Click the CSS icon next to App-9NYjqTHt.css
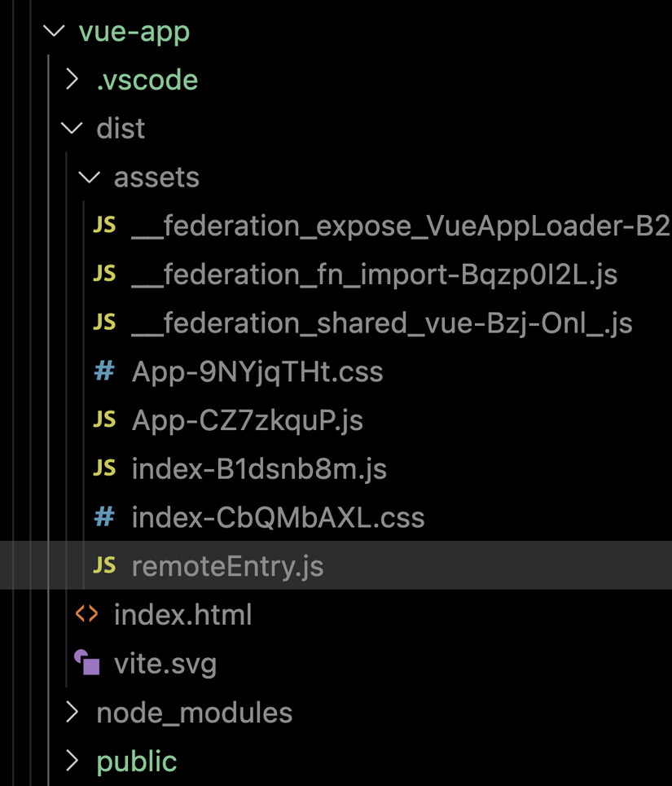Screen dimensions: 672x786 point(104,371)
